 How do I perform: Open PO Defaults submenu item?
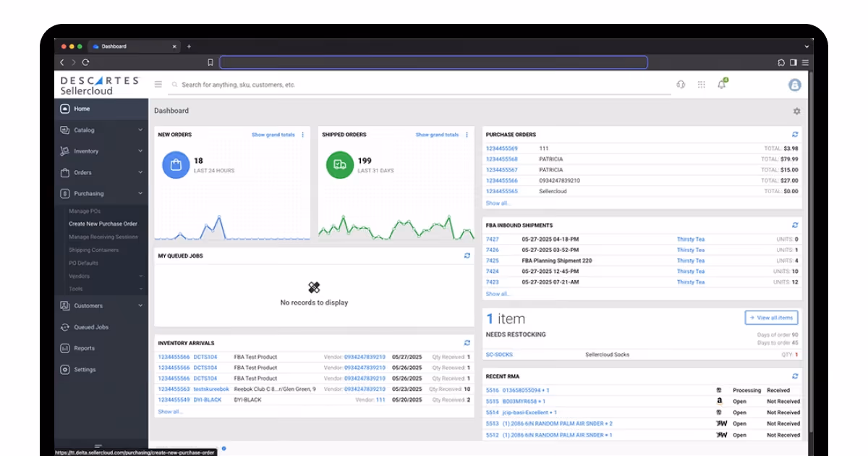[x=83, y=263]
